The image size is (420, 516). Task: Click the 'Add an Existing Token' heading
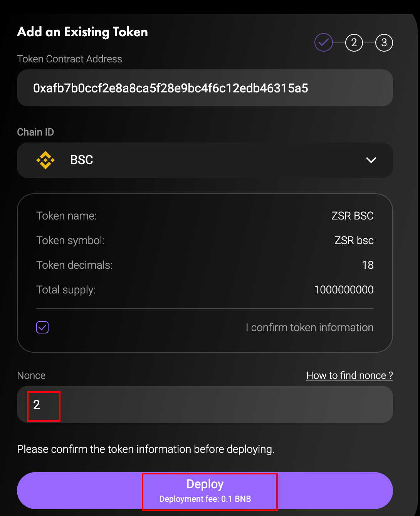(x=82, y=32)
